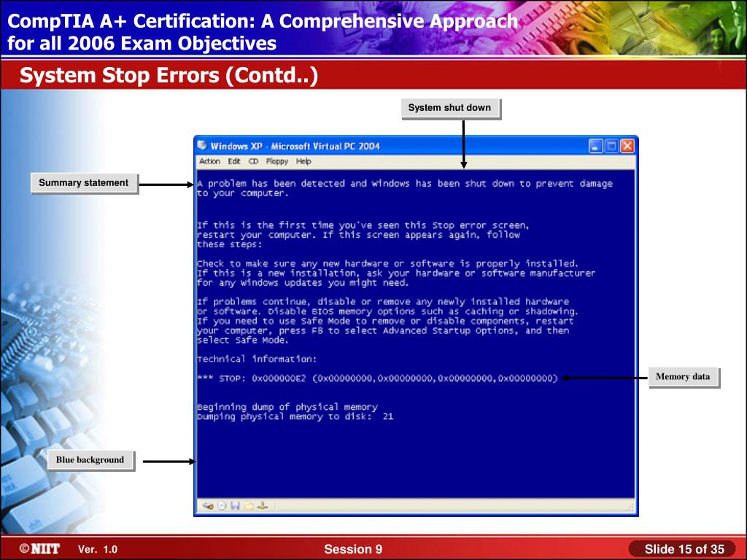Click the 'Blue background' callout label
Screen dimensions: 747x560
tap(90, 460)
